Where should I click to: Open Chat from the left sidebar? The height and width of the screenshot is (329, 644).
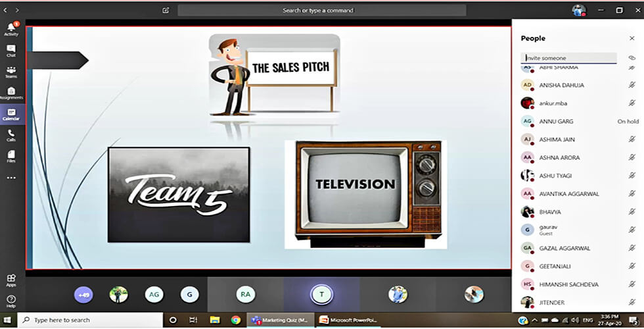11,50
